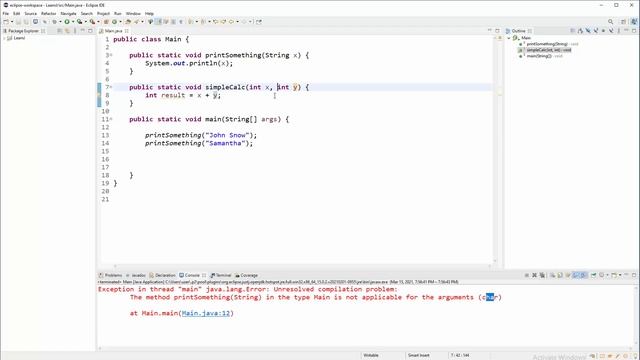Click the Main.java:12 link in console

click(206, 313)
